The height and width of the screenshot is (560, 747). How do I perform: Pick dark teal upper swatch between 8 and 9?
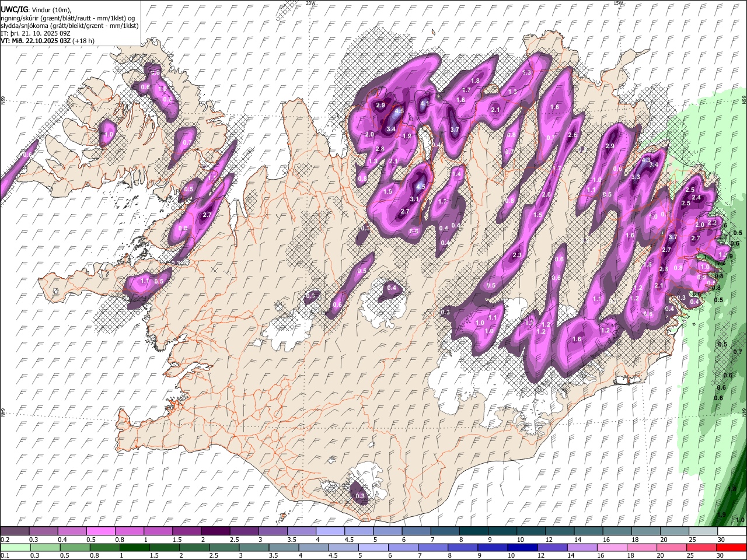coord(473,531)
